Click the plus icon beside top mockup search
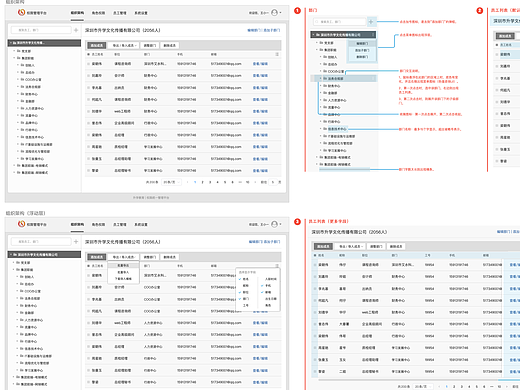520x390 pixels. pos(76,30)
